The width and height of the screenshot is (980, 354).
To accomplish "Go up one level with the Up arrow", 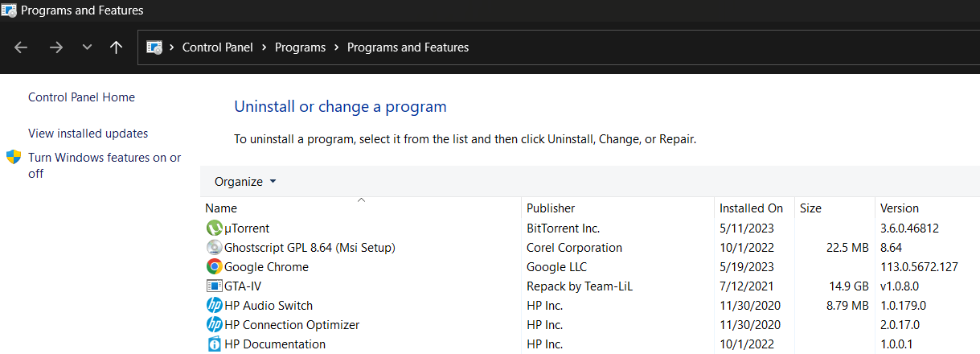I will coord(116,47).
